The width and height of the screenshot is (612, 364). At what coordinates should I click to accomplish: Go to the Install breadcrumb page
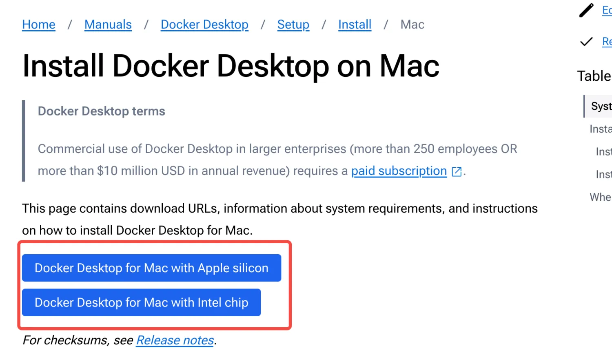click(355, 24)
